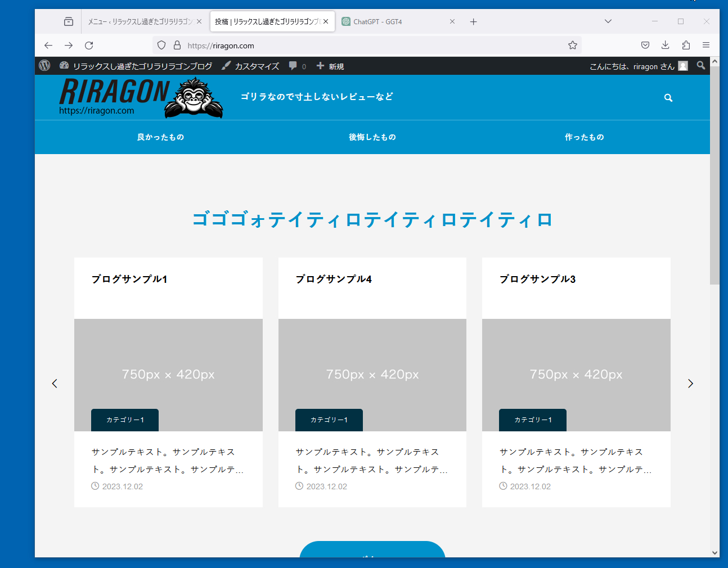Click the カテゴリー1 badge on ブログサンプル3

click(532, 420)
